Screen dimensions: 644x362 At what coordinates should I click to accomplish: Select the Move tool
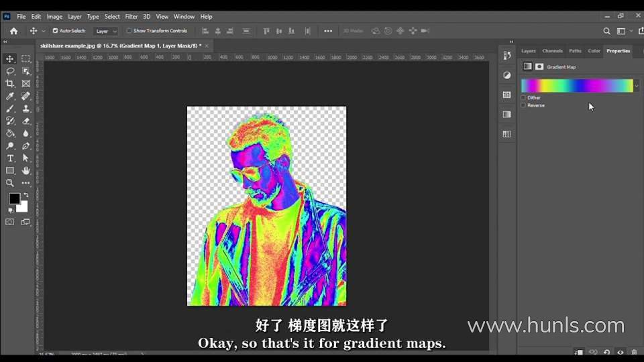pos(10,59)
